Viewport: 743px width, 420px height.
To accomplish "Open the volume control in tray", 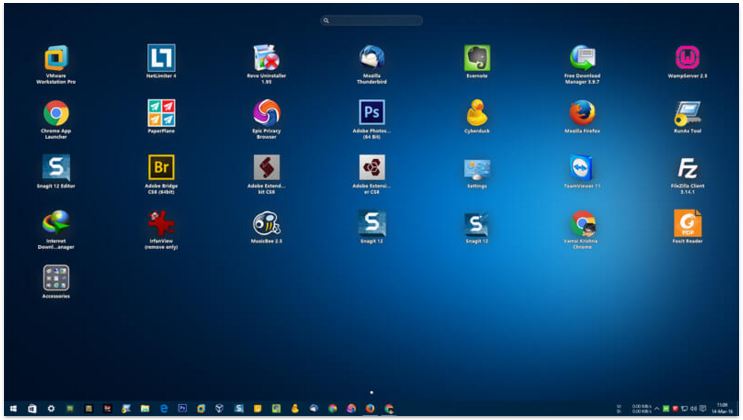I will pos(694,409).
